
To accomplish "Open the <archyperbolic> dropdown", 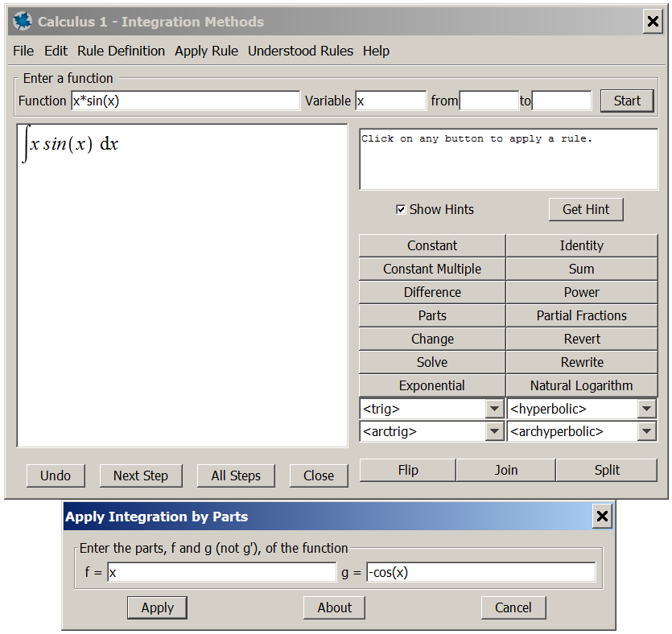I will click(646, 432).
